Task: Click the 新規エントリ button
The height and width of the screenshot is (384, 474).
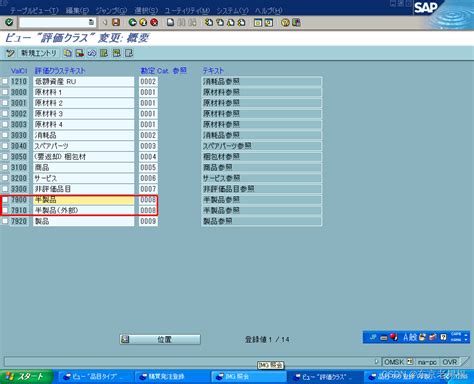Action: (x=39, y=53)
